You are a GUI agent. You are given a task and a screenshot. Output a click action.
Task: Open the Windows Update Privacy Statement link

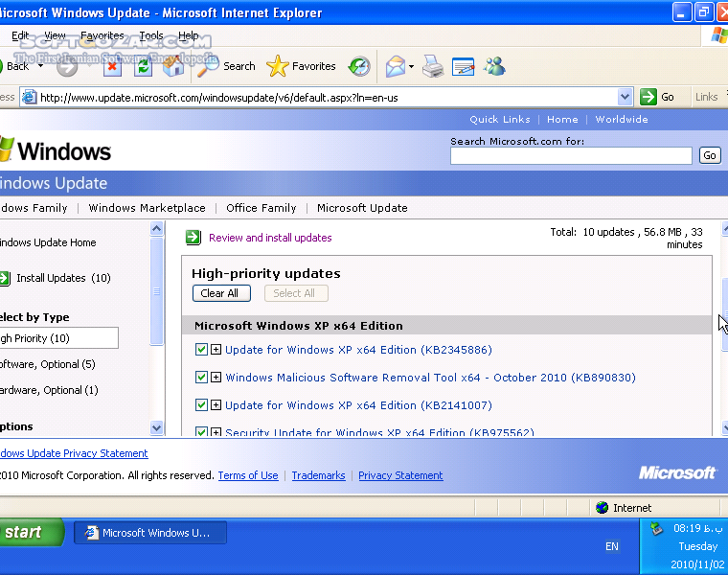(74, 453)
